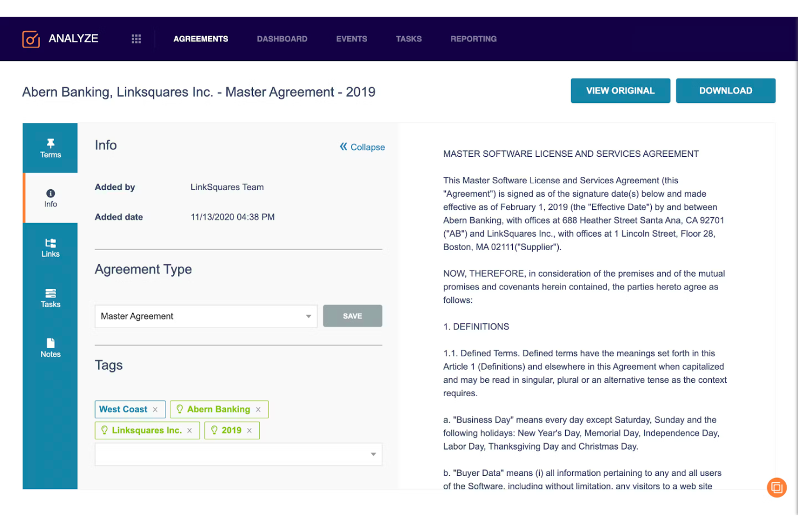
Task: Select the Info panel icon
Action: click(x=50, y=198)
